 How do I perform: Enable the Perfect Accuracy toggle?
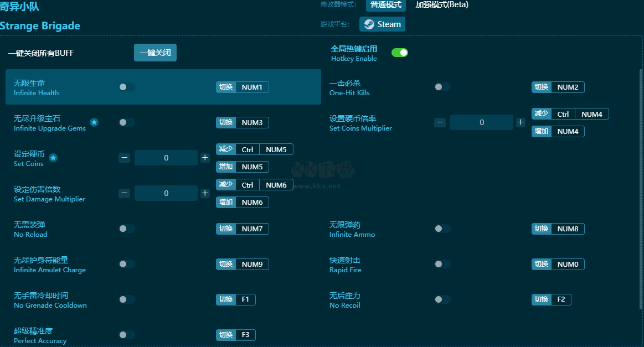pyautogui.click(x=126, y=335)
